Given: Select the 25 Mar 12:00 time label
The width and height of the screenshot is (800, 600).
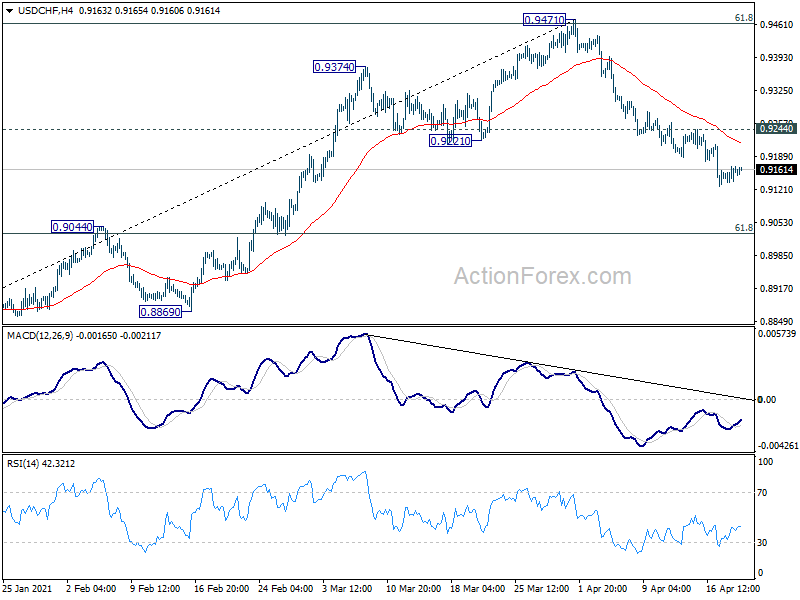Looking at the screenshot, I should click(x=542, y=588).
